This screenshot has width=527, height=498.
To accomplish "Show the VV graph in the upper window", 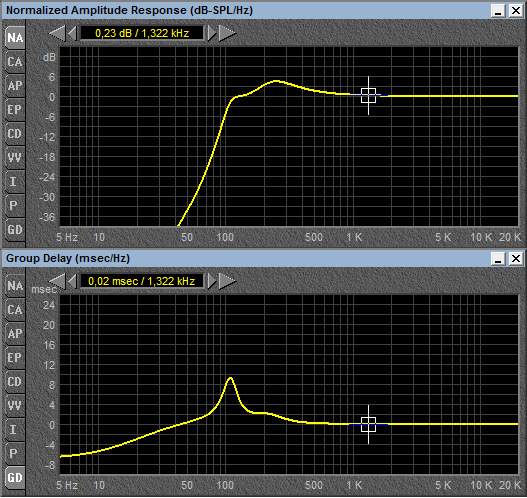I will coord(15,158).
